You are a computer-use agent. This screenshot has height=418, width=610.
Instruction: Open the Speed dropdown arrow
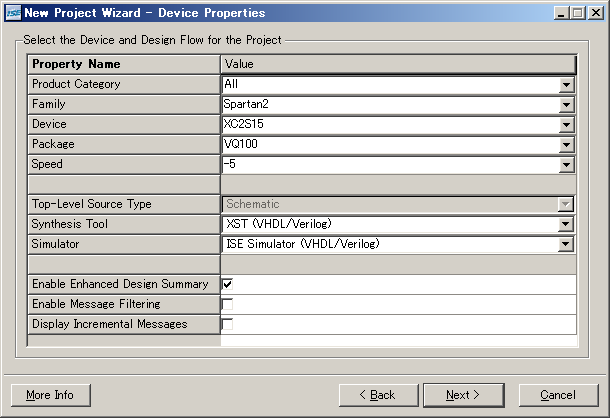click(x=566, y=165)
